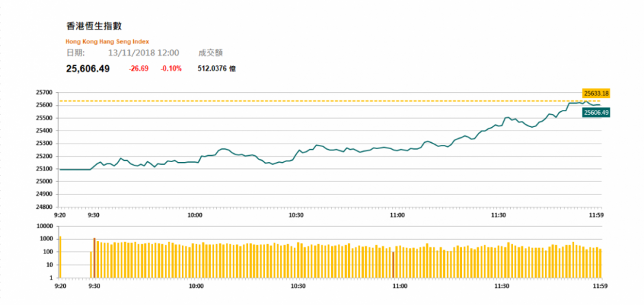Click the 日期: label
The height and width of the screenshot is (305, 644).
(x=75, y=53)
